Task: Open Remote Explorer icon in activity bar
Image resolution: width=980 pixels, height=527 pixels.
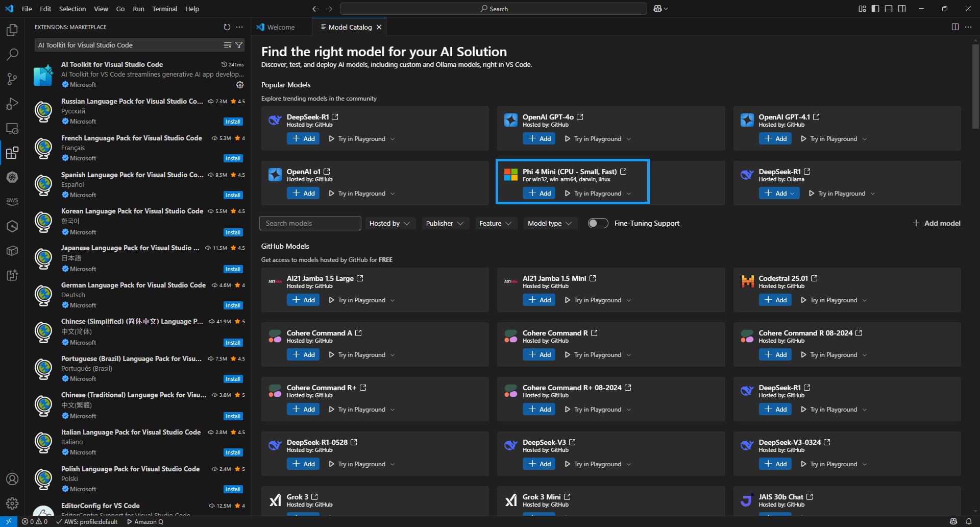Action: 12,128
